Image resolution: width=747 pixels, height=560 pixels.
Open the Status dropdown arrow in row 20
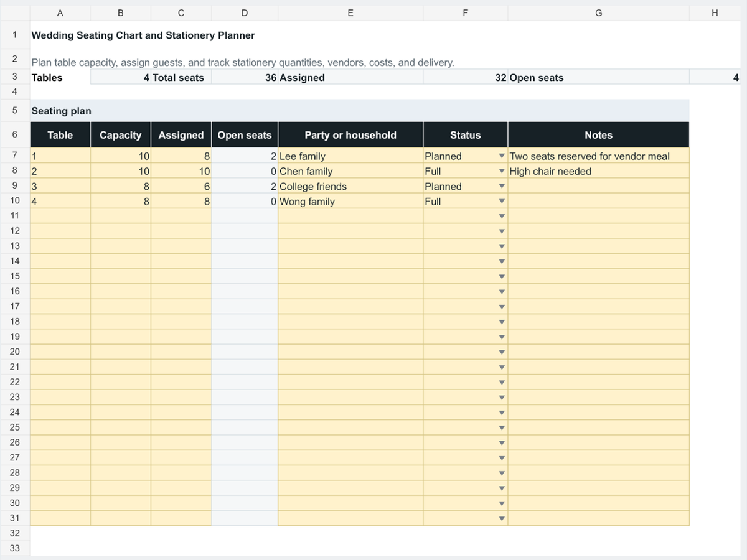(x=502, y=352)
